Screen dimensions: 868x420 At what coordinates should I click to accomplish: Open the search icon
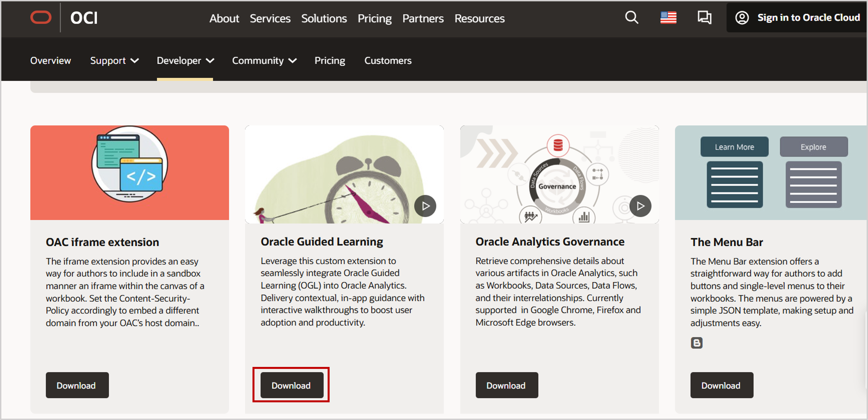(632, 18)
